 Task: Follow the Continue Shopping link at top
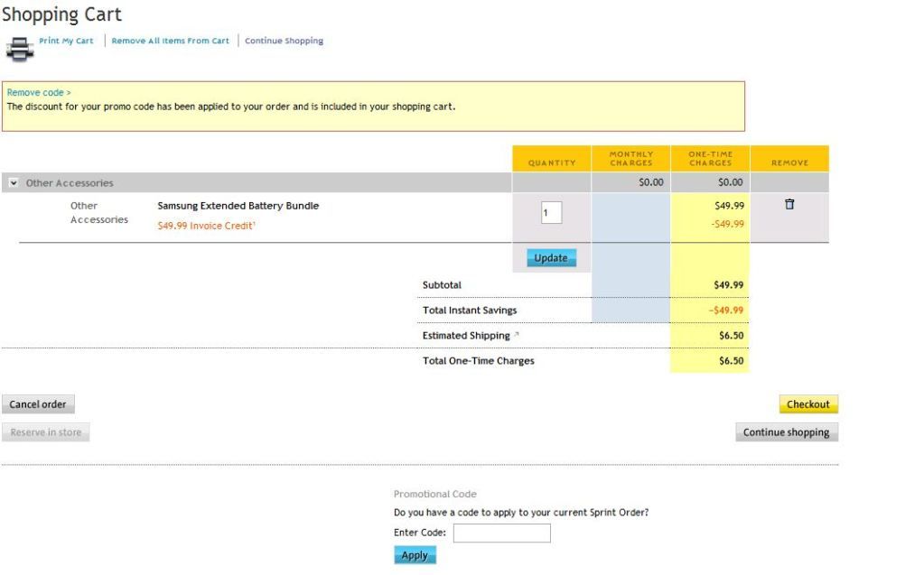pyautogui.click(x=284, y=41)
